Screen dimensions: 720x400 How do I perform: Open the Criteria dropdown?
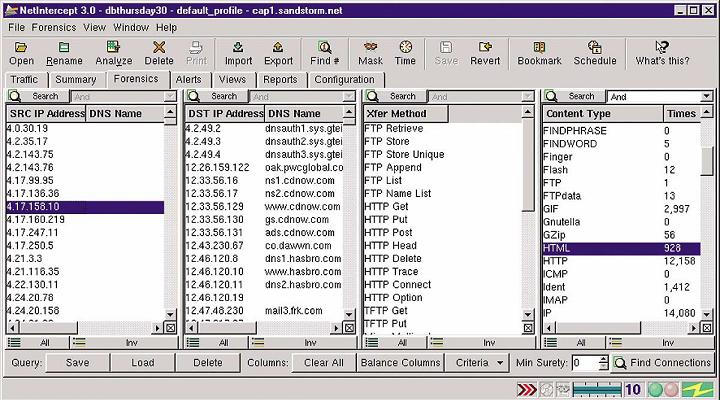pyautogui.click(x=478, y=363)
